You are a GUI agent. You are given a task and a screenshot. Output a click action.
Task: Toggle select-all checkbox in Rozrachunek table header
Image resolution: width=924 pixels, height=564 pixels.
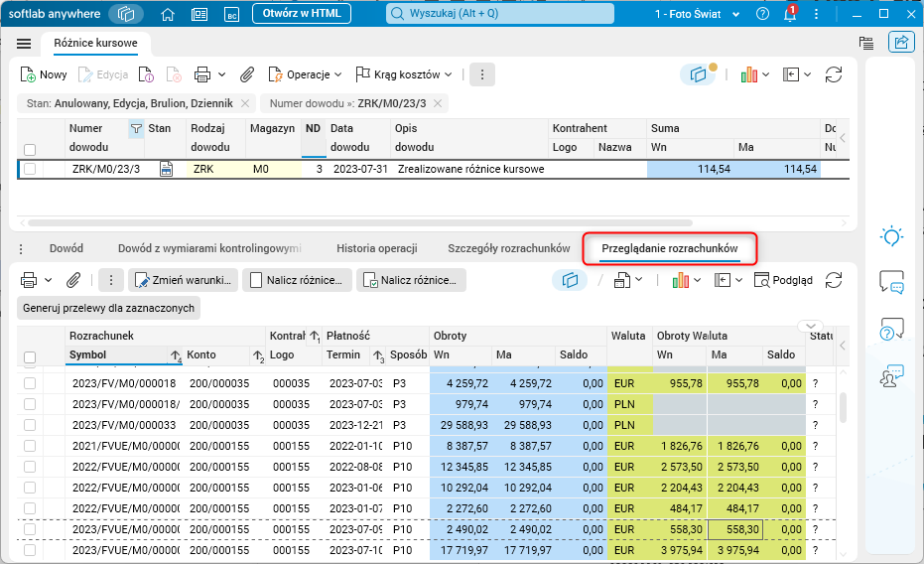coord(30,356)
